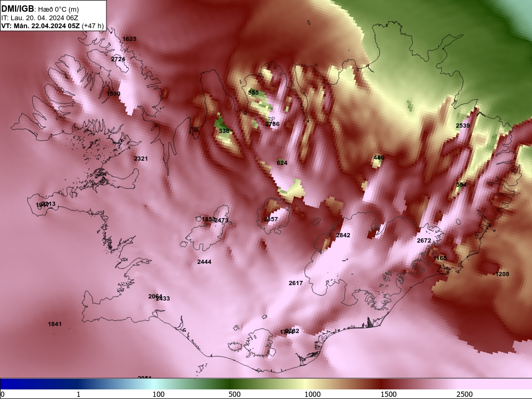Click the label 1353

(x=208, y=219)
